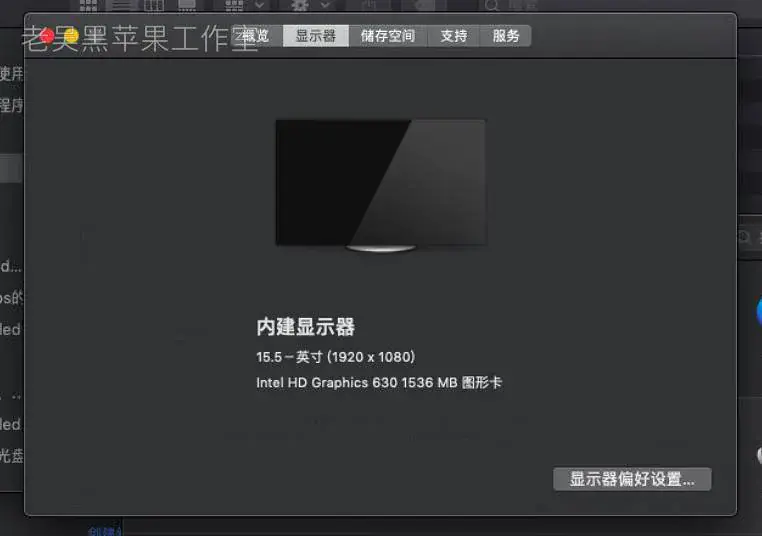Click Intel HD Graphics 630 text line
Viewport: 762px width, 536px height.
tap(379, 383)
